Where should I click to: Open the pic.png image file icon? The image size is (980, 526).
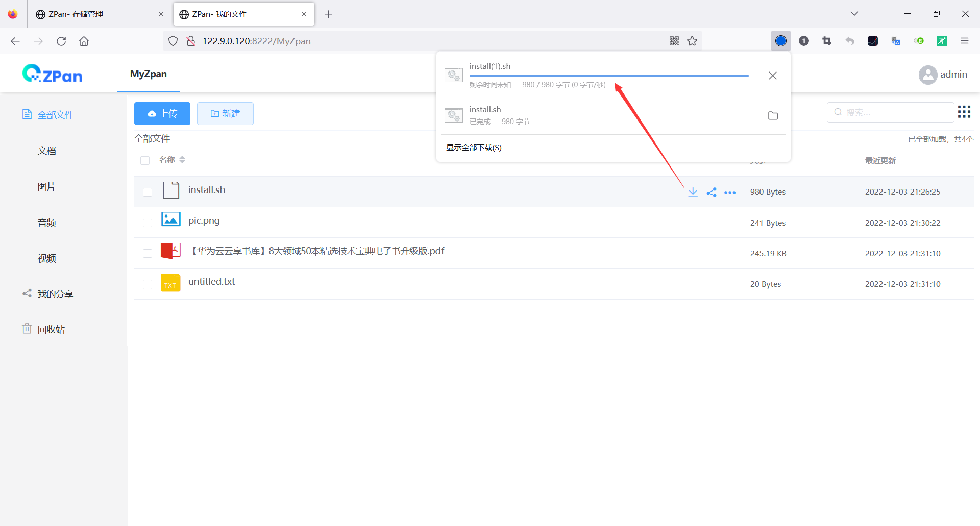[170, 220]
